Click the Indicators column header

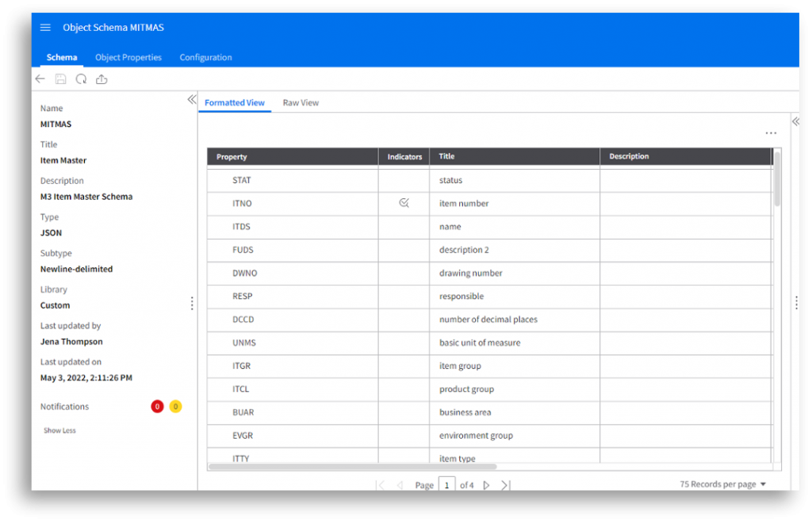click(404, 156)
